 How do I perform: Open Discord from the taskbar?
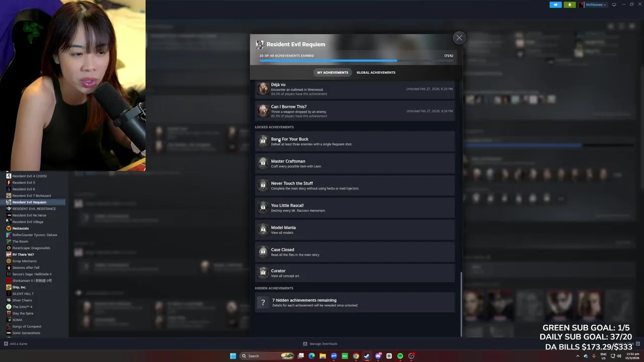[378, 356]
